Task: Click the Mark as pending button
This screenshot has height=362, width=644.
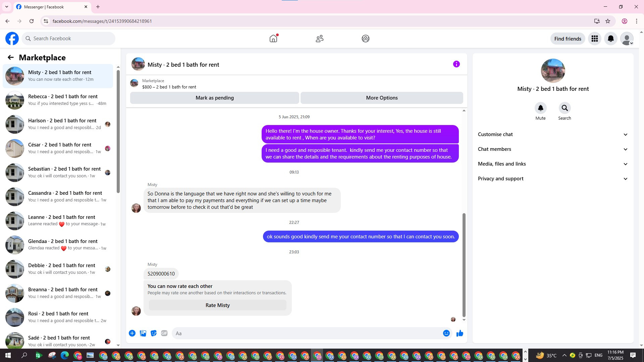Action: pyautogui.click(x=215, y=98)
